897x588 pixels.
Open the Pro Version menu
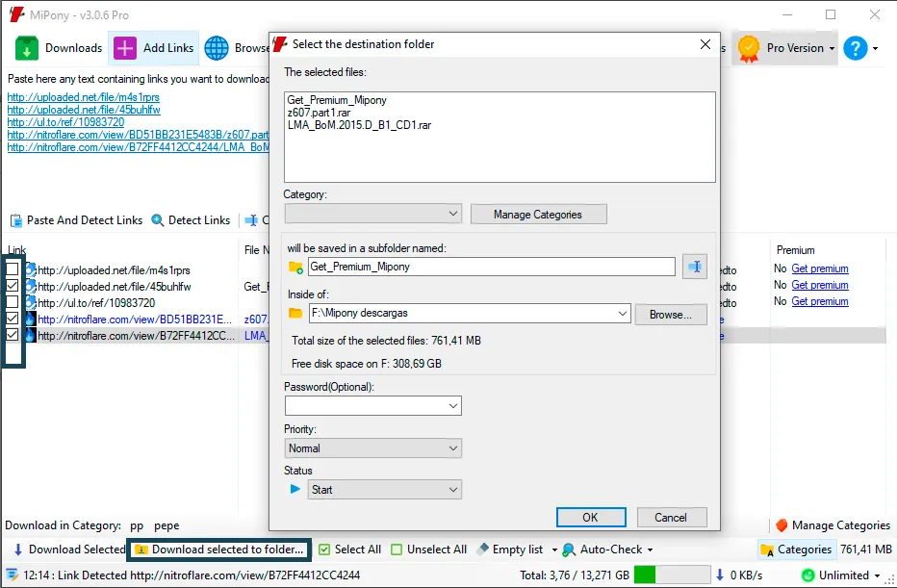pyautogui.click(x=787, y=48)
